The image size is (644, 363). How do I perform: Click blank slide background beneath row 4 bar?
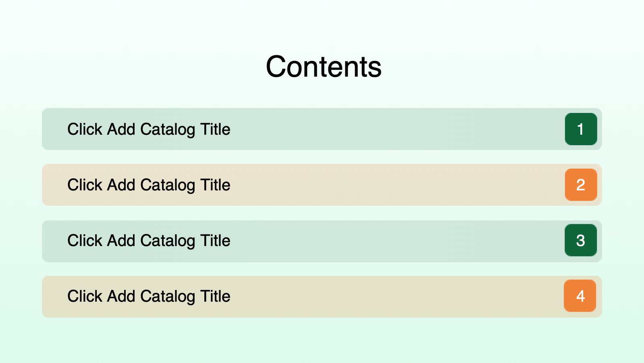(322, 341)
